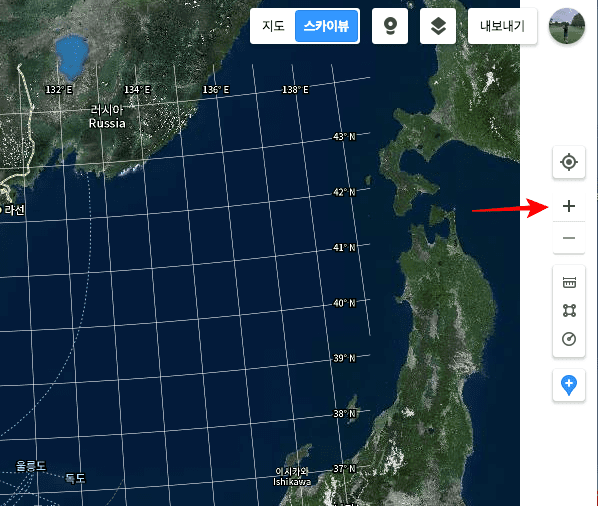Zoom out with the minus button

[569, 238]
